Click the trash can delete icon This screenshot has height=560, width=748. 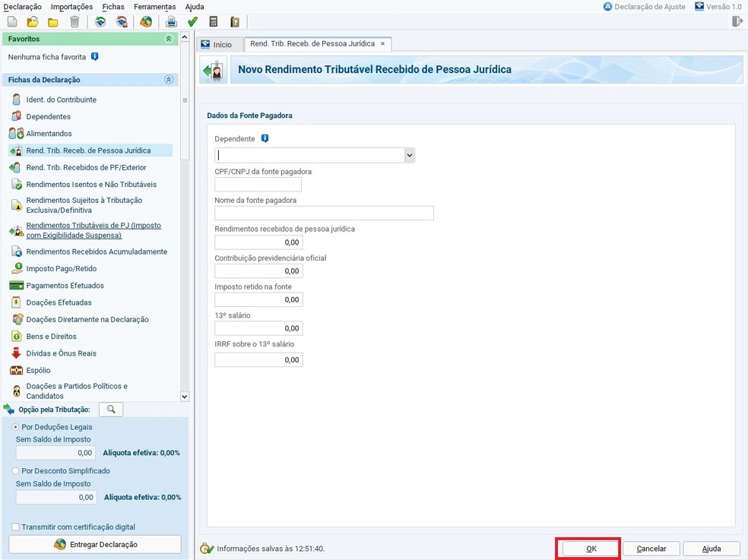point(74,22)
